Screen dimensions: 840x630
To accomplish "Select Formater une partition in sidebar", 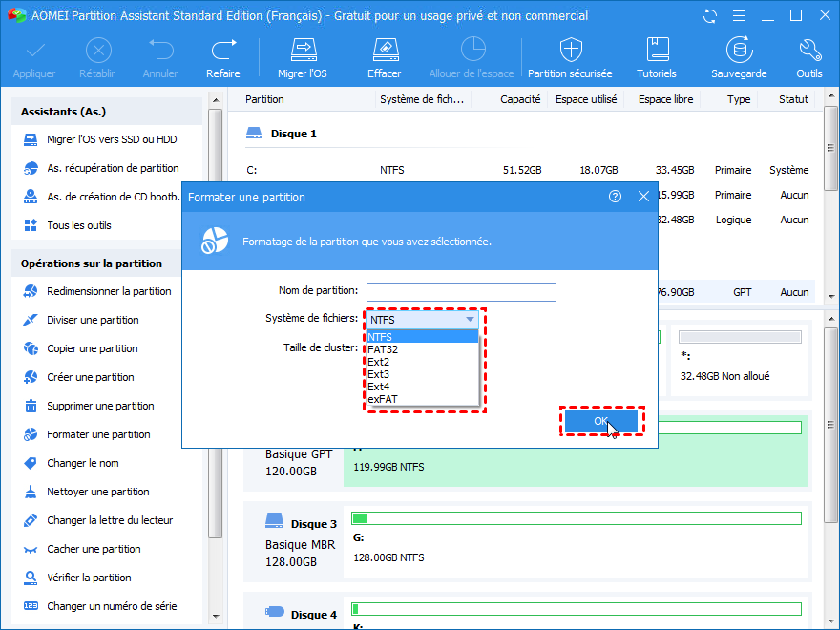I will click(98, 434).
